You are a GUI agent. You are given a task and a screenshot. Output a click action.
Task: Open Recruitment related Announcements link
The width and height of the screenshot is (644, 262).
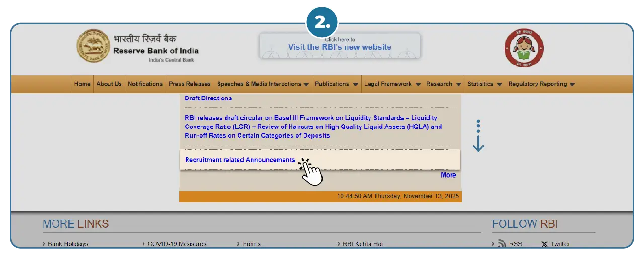(x=240, y=160)
